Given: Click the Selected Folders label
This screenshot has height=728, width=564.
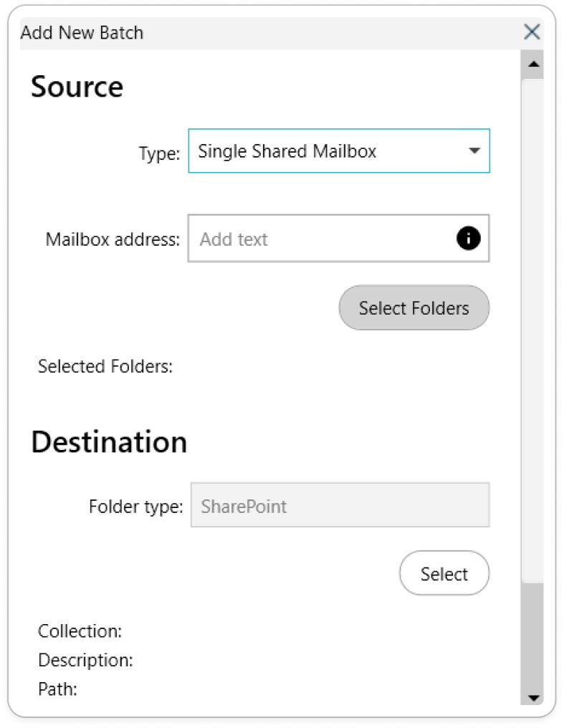Looking at the screenshot, I should pos(105,367).
